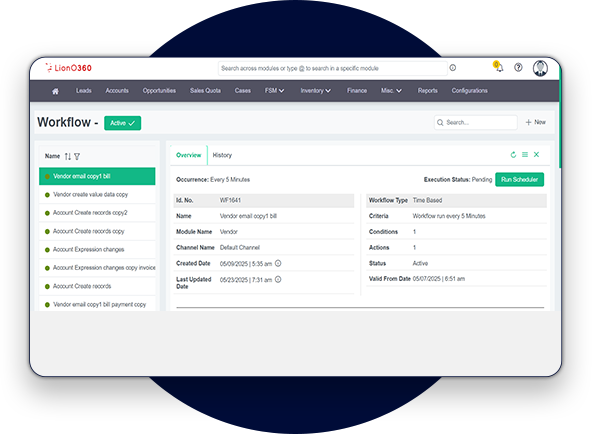Open notifications bell icon
Screen dimensions: 592x434
(499, 68)
